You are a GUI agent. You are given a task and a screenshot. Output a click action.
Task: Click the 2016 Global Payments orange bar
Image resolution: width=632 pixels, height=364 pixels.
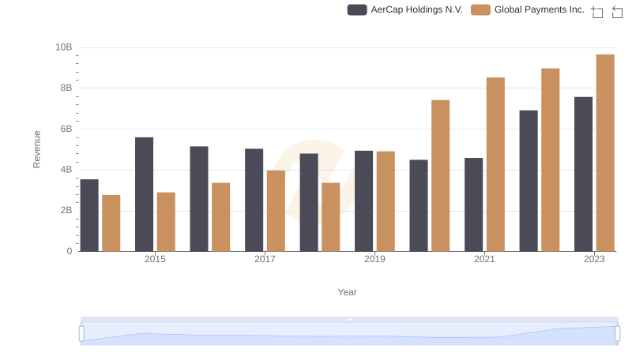click(221, 217)
